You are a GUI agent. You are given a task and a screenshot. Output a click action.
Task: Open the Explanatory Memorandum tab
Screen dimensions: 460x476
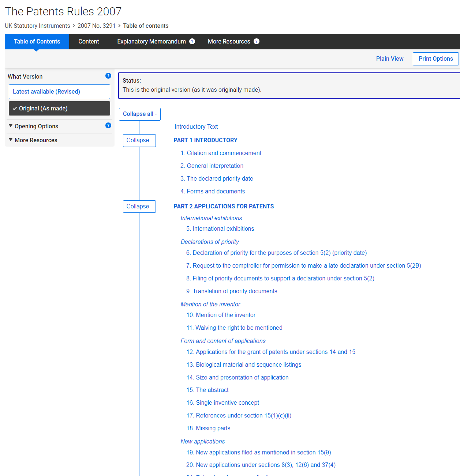151,42
